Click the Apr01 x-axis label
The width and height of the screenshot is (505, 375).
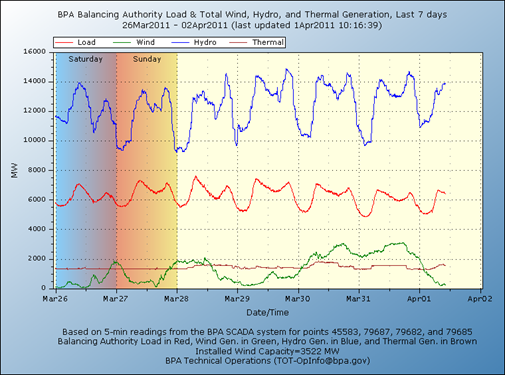419,299
